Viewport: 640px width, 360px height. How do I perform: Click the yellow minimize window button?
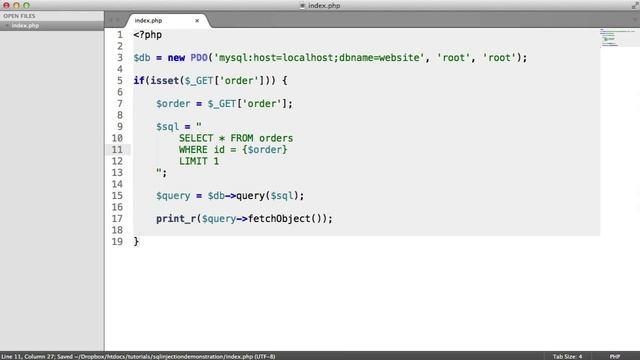[16, 5]
